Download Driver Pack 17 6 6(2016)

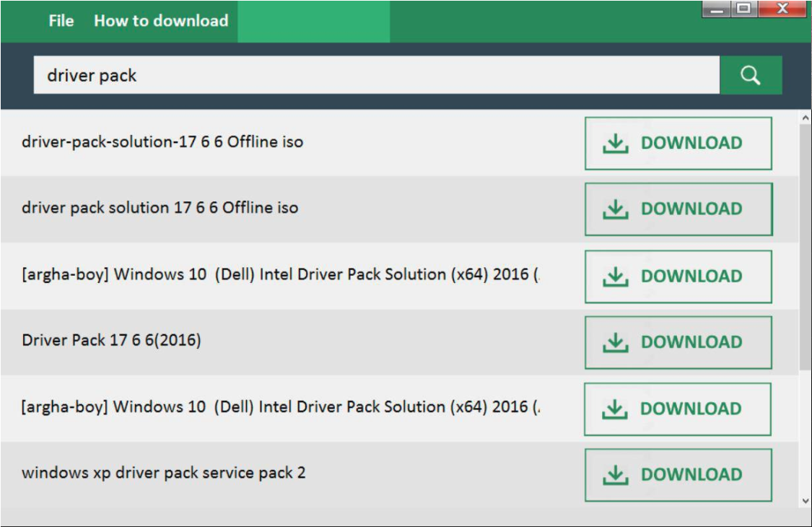pyautogui.click(x=678, y=342)
